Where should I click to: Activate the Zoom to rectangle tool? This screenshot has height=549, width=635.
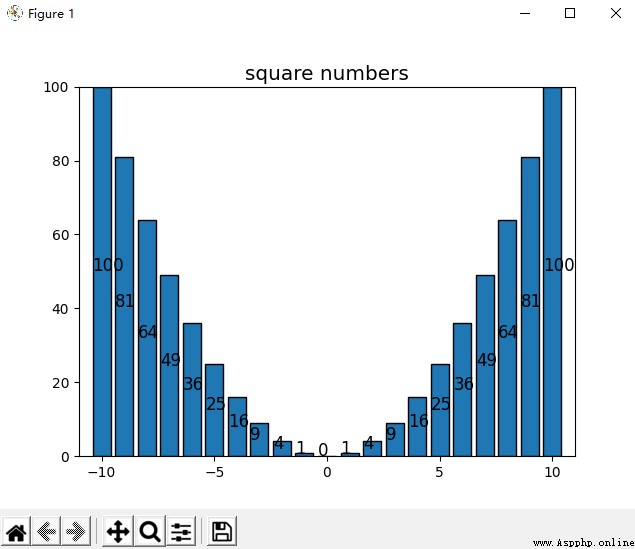point(150,531)
